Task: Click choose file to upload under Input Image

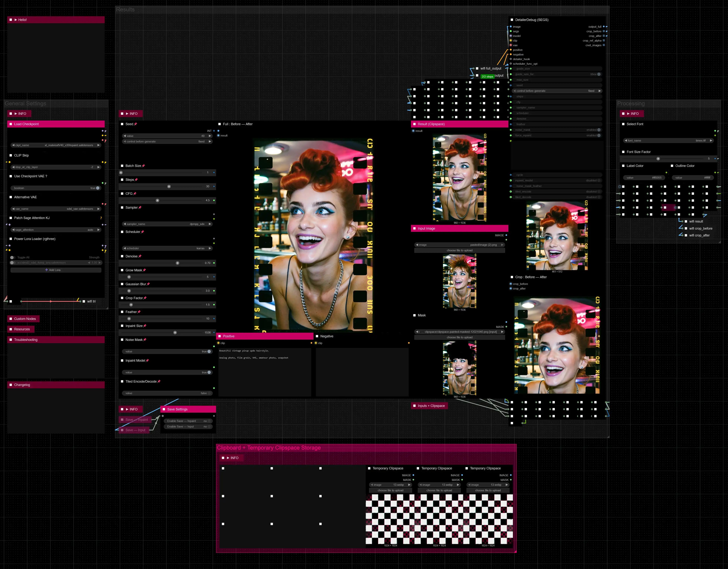Action: point(459,251)
